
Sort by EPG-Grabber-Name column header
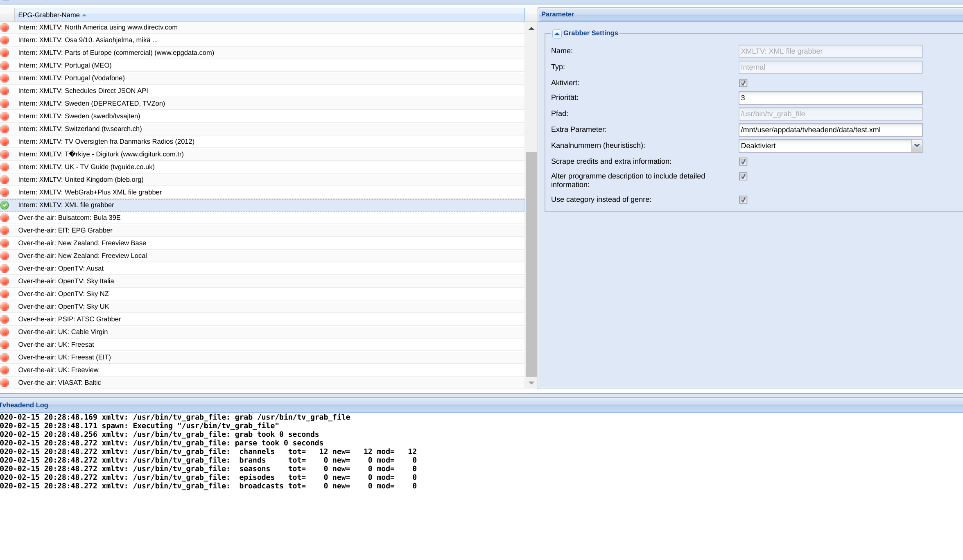(x=269, y=15)
